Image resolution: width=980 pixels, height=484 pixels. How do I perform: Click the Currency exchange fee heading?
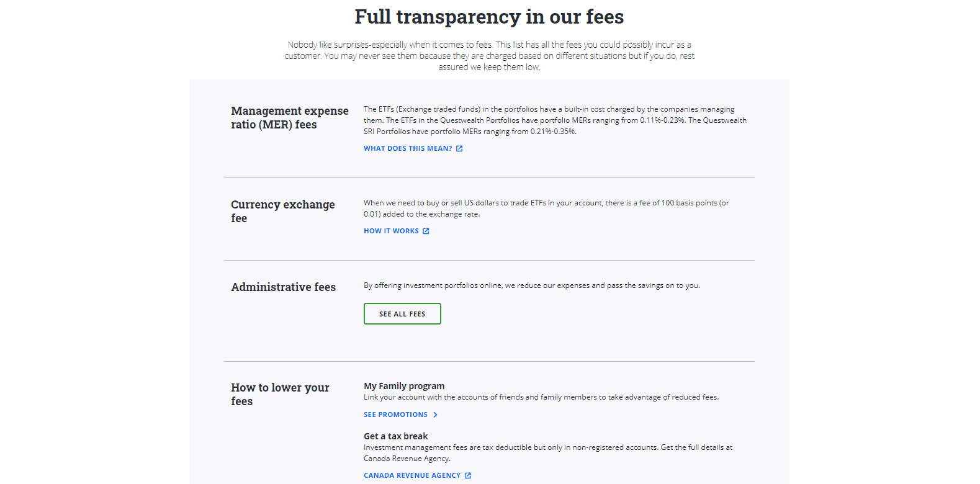click(282, 211)
